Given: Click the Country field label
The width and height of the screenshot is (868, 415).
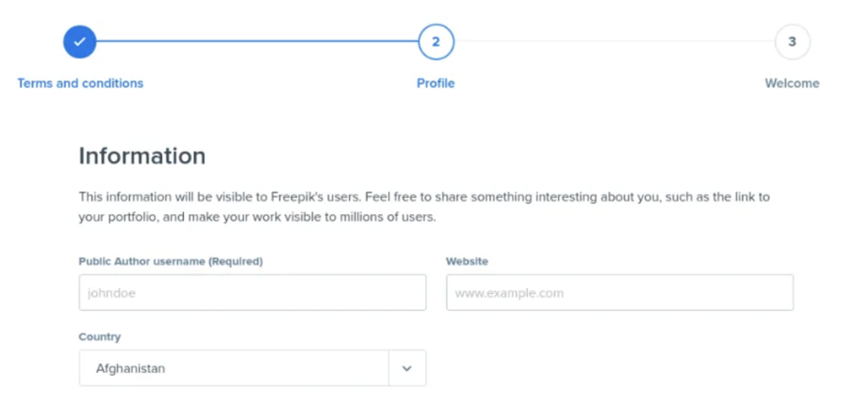Looking at the screenshot, I should tap(100, 336).
